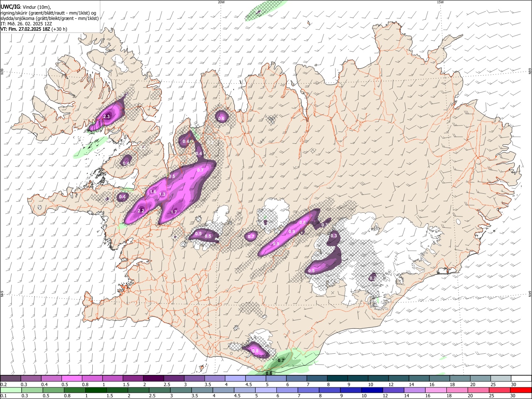532x399 pixels.
Task: Select the 1.6 precipitation label
Action: click(x=153, y=192)
